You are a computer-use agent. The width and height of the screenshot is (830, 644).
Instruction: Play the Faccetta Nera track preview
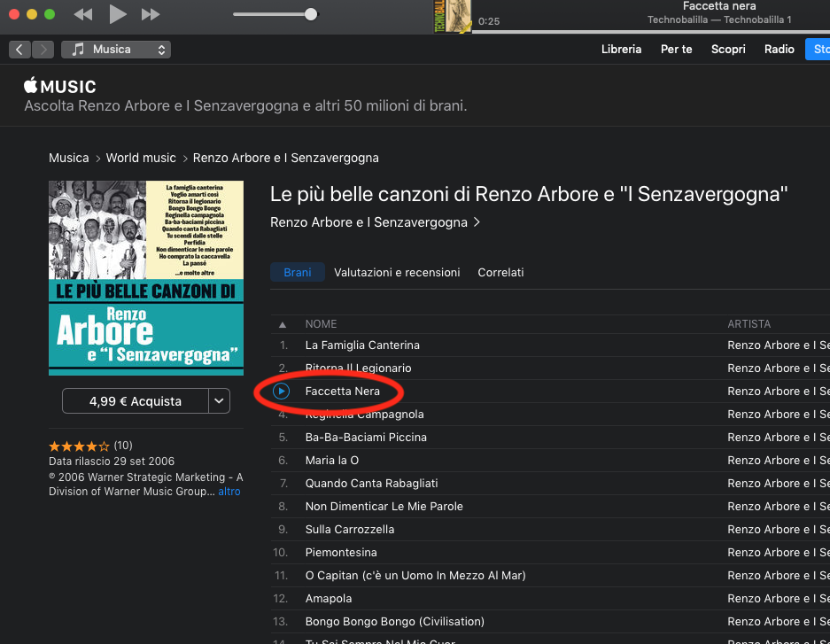(281, 391)
